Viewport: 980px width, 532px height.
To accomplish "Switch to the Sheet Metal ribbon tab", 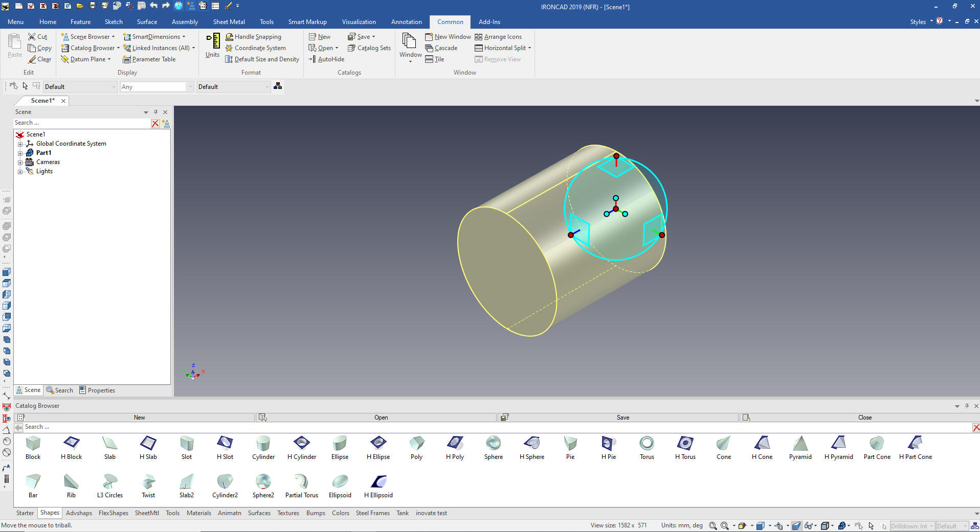I will click(x=229, y=22).
